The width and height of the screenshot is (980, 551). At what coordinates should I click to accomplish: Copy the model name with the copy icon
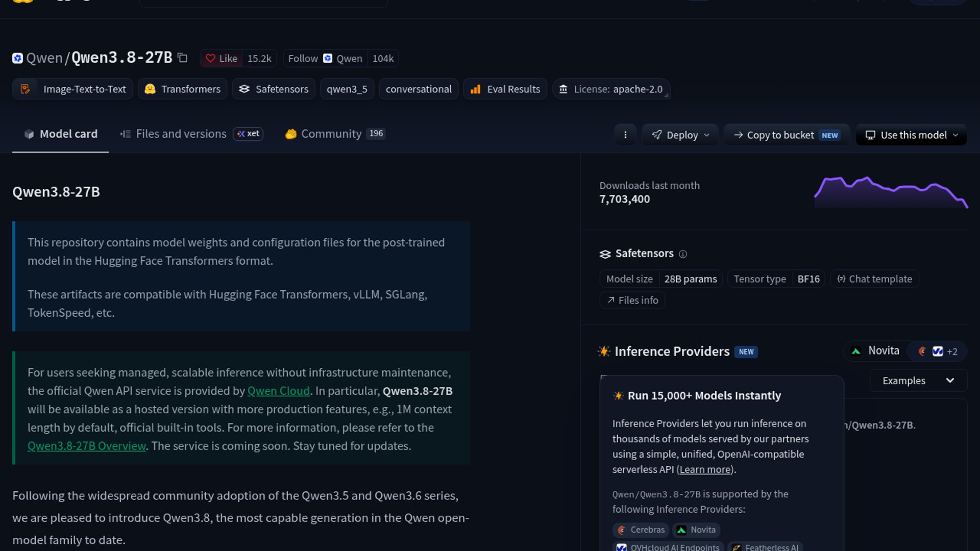point(182,58)
